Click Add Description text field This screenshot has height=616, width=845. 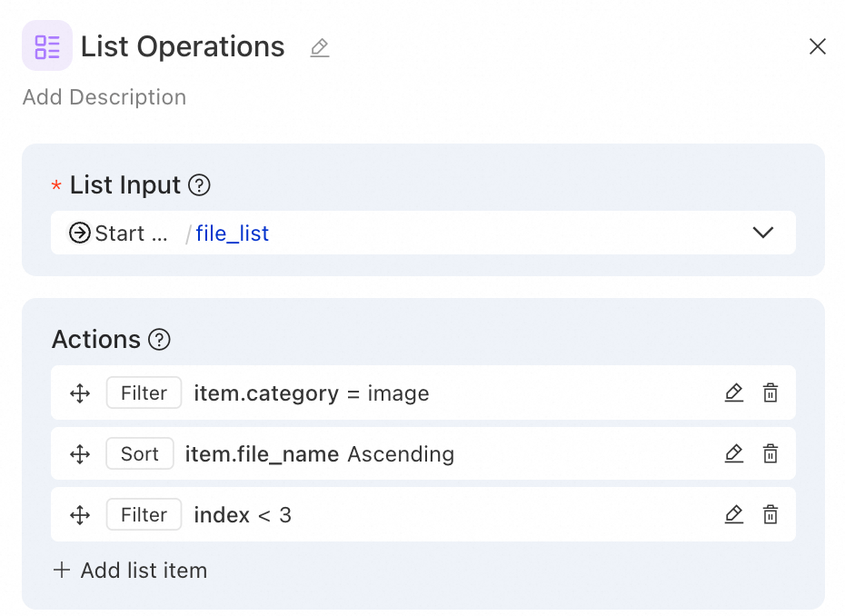[104, 97]
